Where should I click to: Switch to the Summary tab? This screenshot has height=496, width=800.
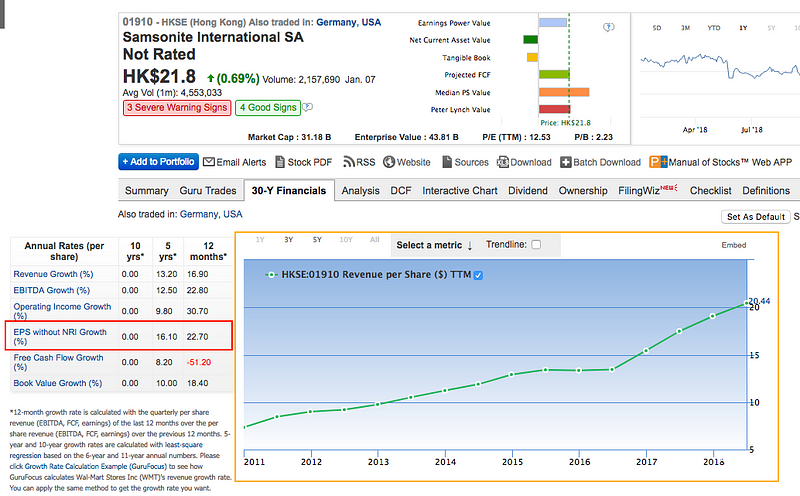point(146,190)
